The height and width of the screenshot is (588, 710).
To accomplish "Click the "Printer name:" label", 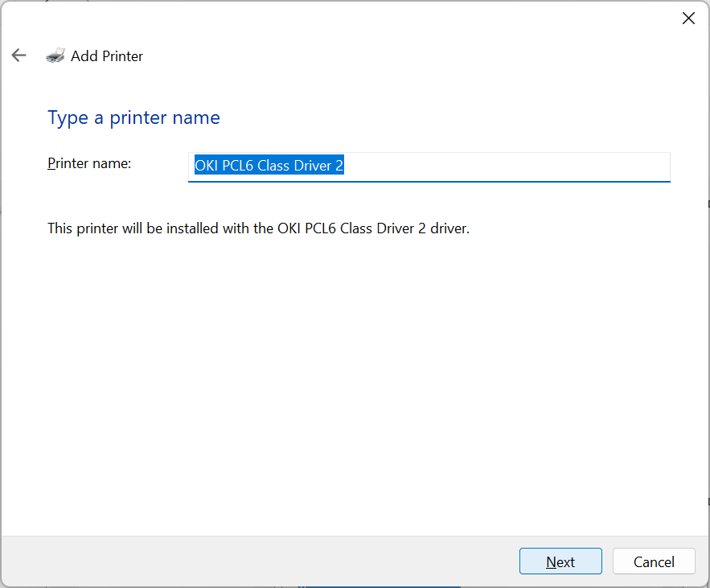I will (89, 163).
